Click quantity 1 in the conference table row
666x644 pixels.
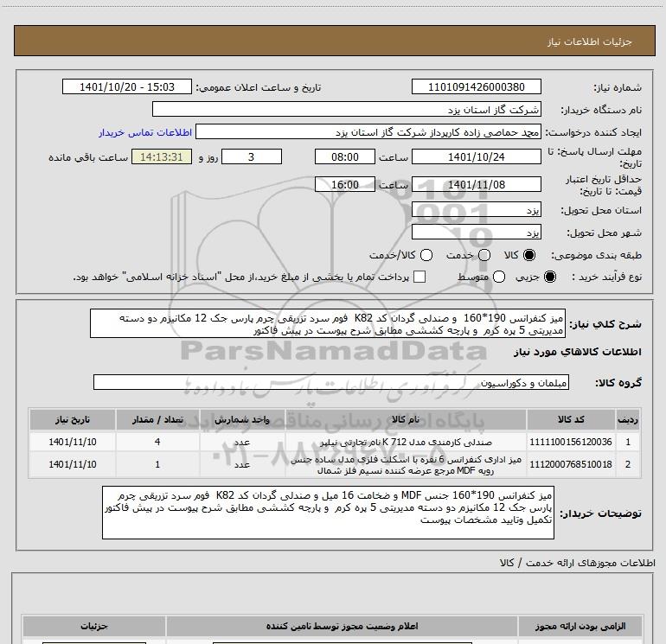point(157,464)
